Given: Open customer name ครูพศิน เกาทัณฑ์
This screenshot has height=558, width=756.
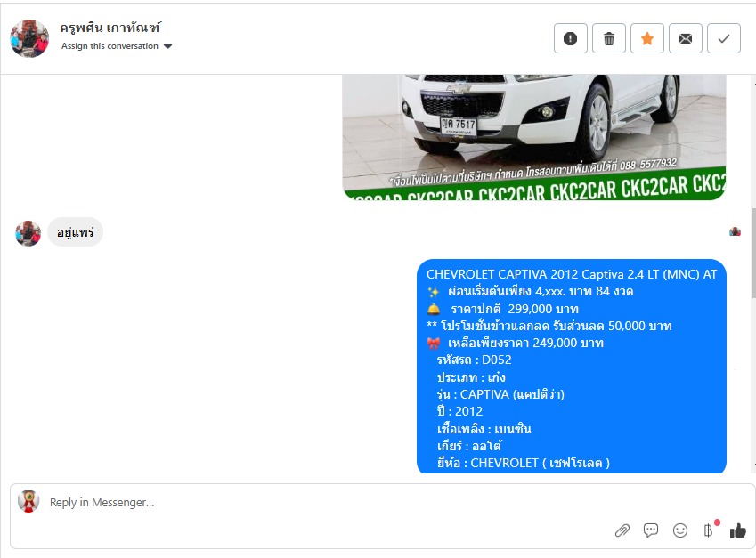Looking at the screenshot, I should point(110,28).
